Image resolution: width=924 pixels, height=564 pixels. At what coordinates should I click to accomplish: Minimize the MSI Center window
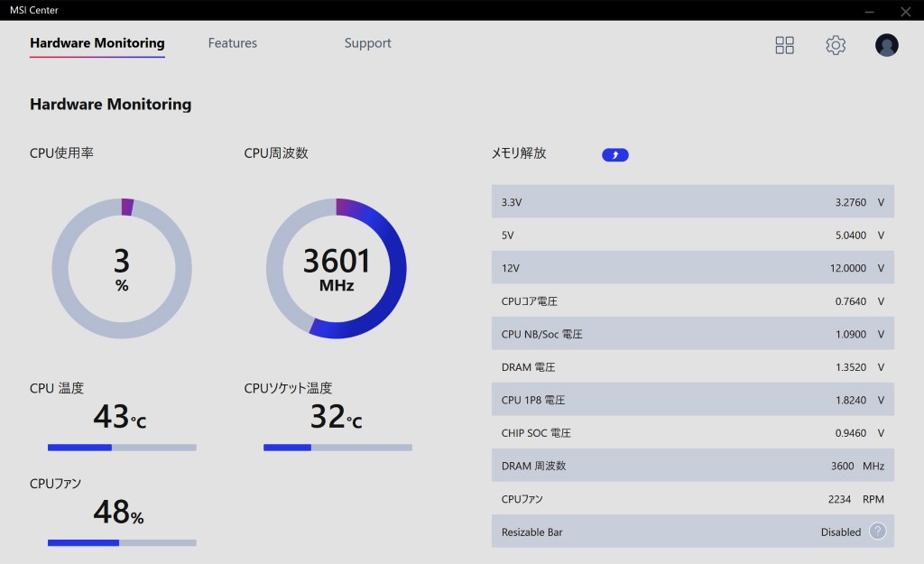[869, 11]
